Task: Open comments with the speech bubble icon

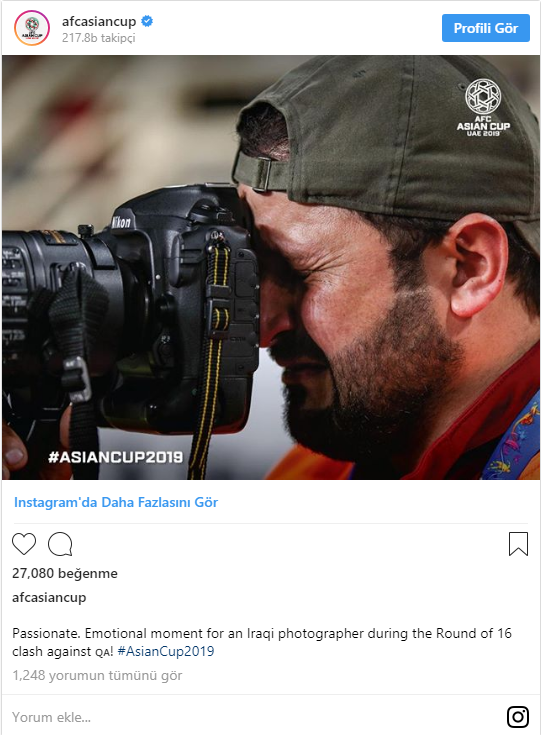Action: pos(60,544)
